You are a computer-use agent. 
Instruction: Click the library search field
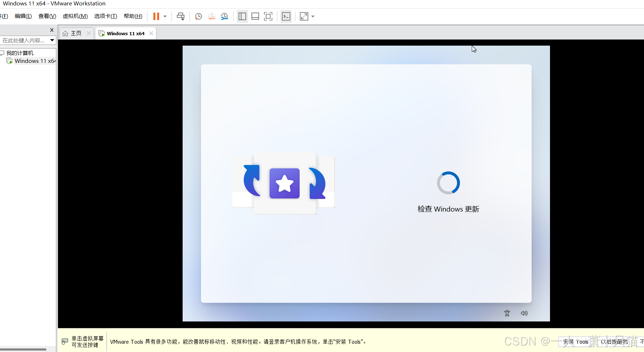click(24, 40)
